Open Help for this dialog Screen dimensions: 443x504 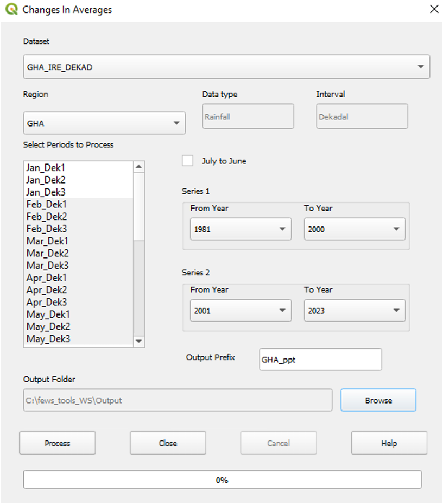coord(389,443)
